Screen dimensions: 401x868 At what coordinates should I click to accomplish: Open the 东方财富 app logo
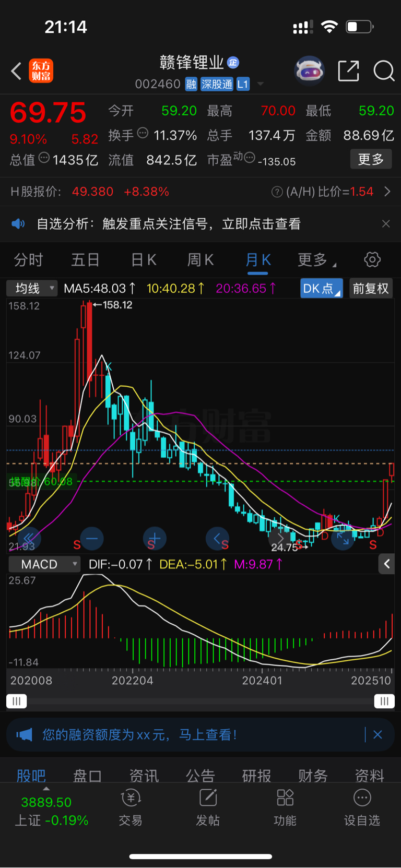point(41,71)
